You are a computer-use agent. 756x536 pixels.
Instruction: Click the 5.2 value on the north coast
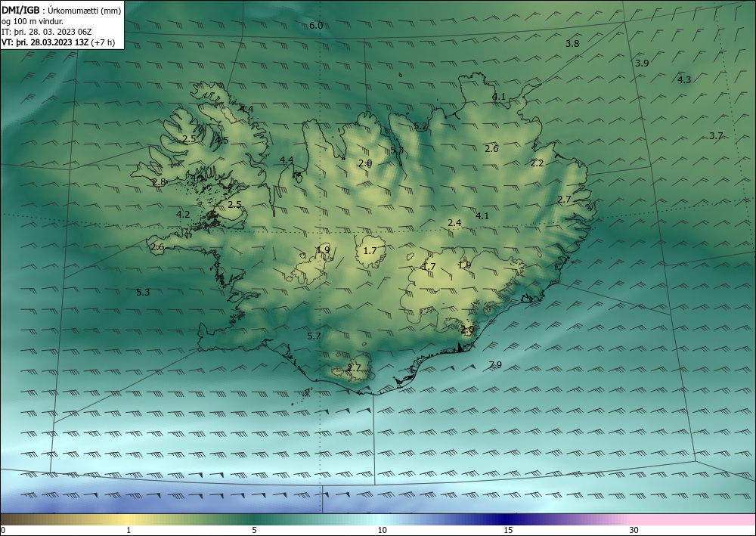point(420,126)
